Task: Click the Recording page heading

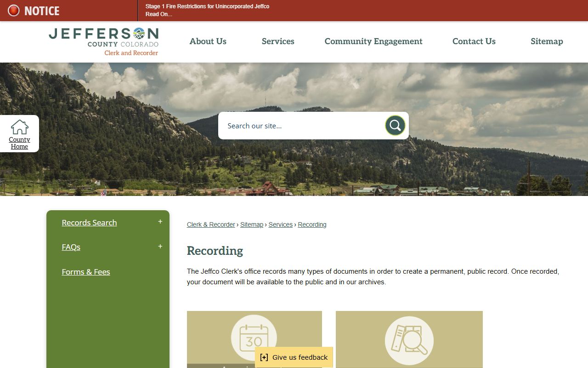Action: pos(215,251)
